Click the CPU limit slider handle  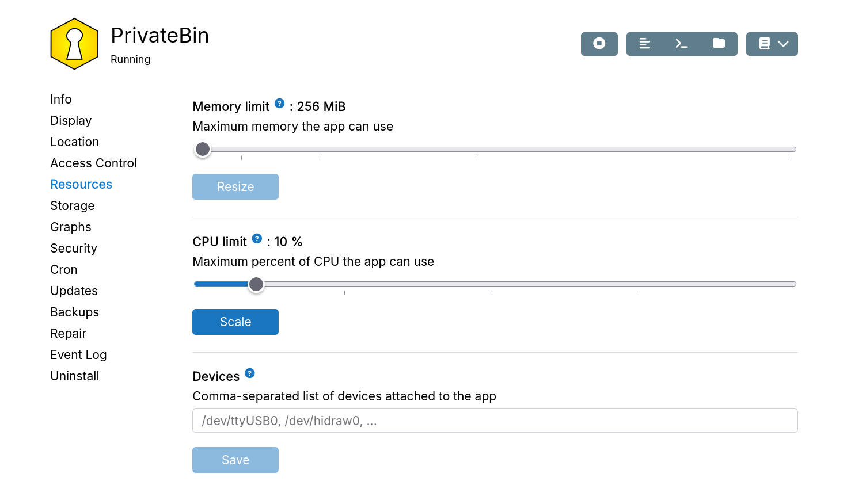click(257, 284)
